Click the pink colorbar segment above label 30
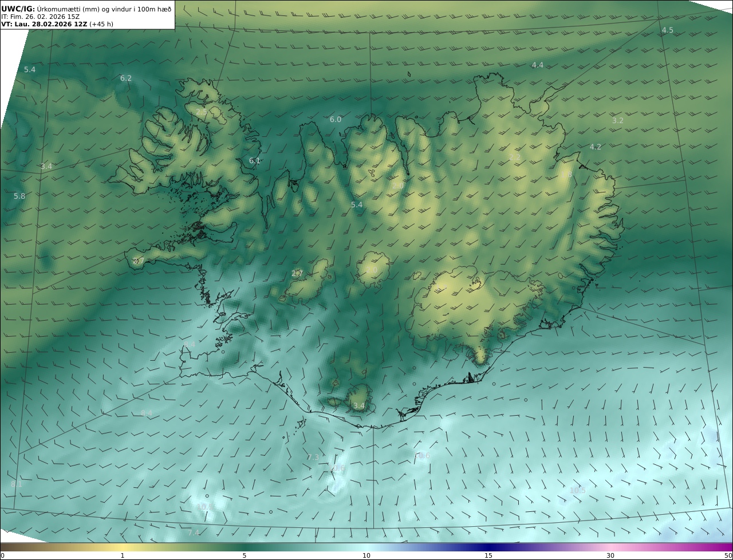This screenshot has width=733, height=560. tap(610, 547)
